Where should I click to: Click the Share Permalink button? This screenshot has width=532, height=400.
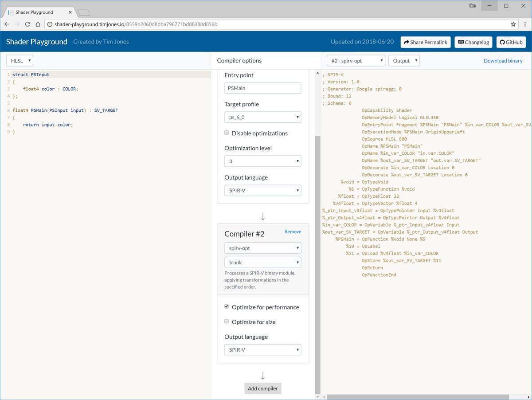click(x=426, y=42)
